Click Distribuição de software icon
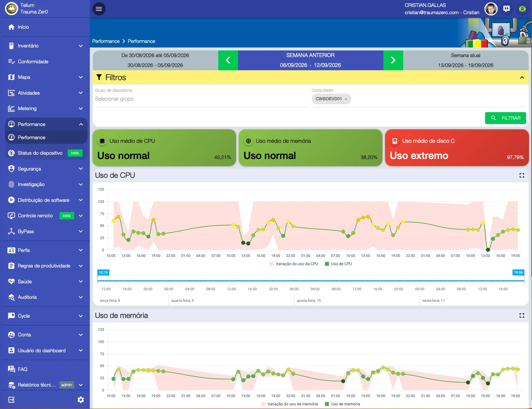Image resolution: width=532 pixels, height=409 pixels. point(11,200)
